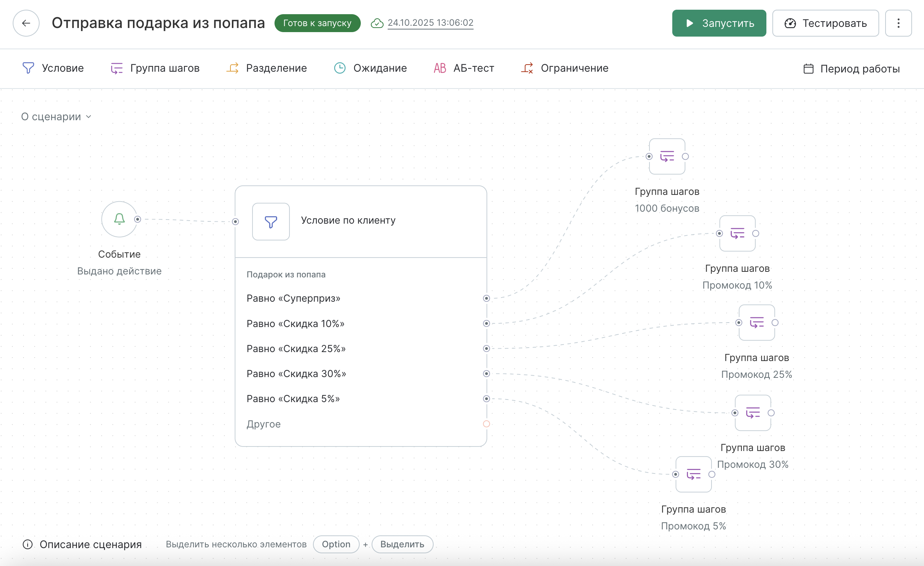924x566 pixels.
Task: Click the 'Тестировать' button
Action: coord(825,23)
